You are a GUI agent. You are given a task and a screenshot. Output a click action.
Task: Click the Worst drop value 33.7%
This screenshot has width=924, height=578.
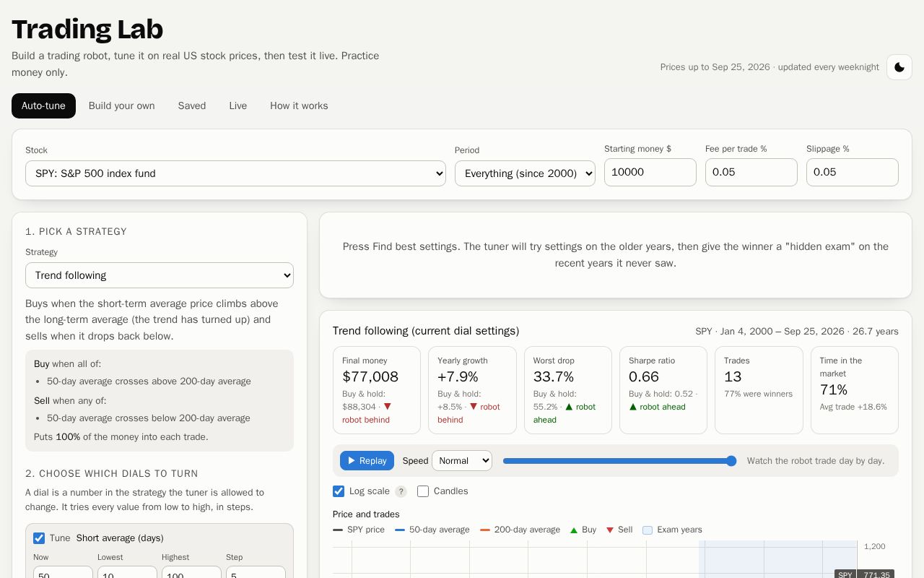click(x=554, y=376)
